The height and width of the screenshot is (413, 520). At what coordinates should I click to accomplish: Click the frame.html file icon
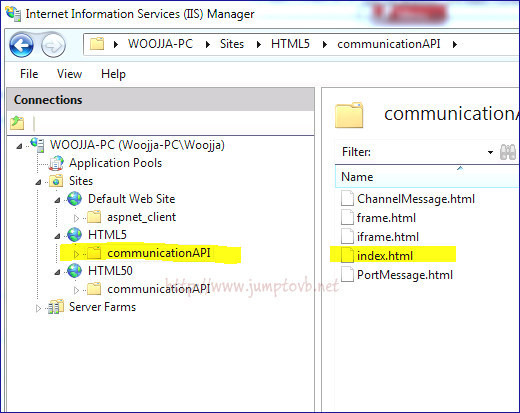pos(347,217)
